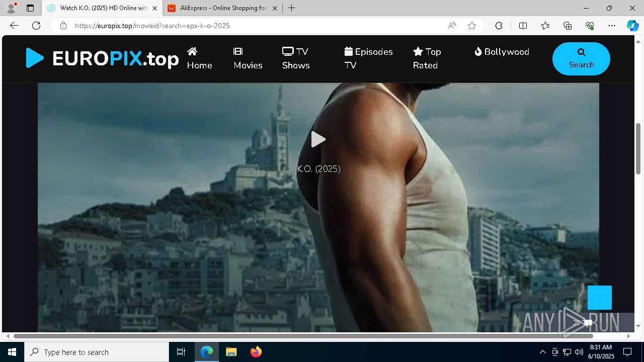
Task: Click the blue Search button
Action: [x=581, y=59]
